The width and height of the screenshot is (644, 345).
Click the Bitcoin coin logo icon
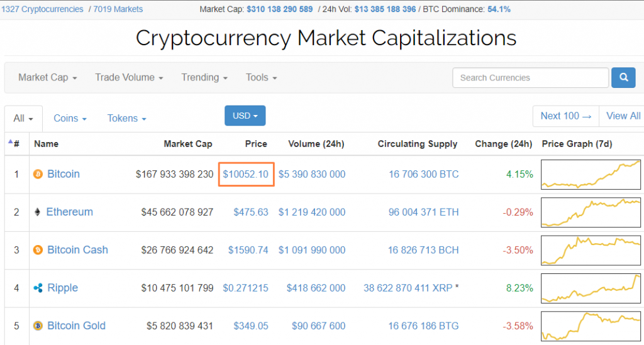pyautogui.click(x=38, y=174)
